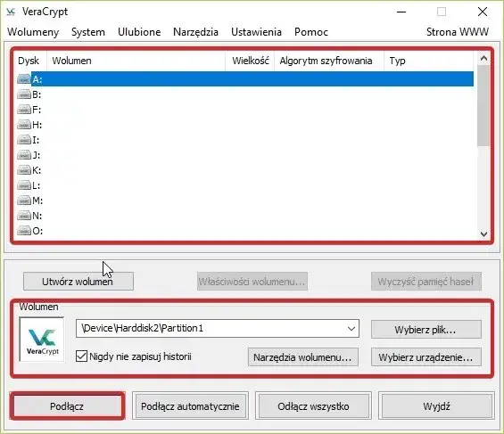The width and height of the screenshot is (504, 434).
Task: Click the Typ column header
Action: 428,61
